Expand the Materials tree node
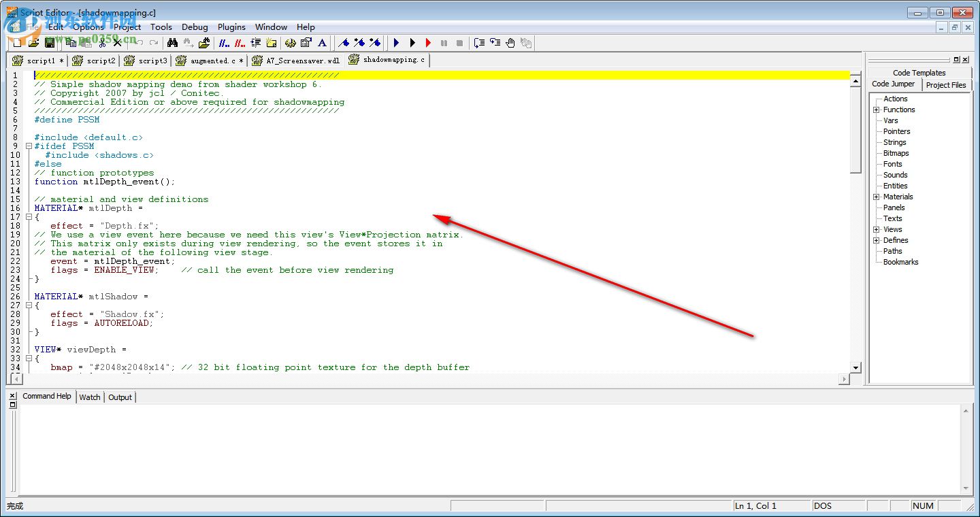980x517 pixels. (x=877, y=197)
